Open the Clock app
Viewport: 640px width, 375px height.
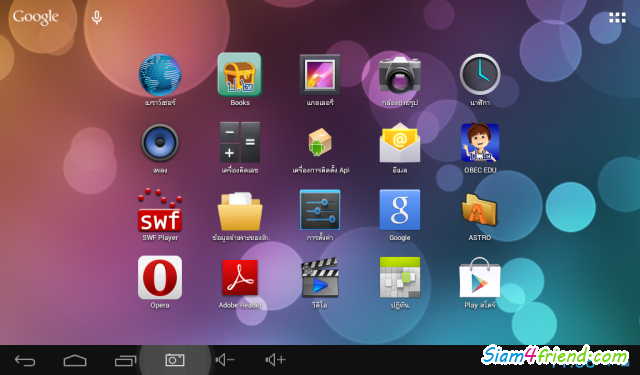click(x=480, y=74)
